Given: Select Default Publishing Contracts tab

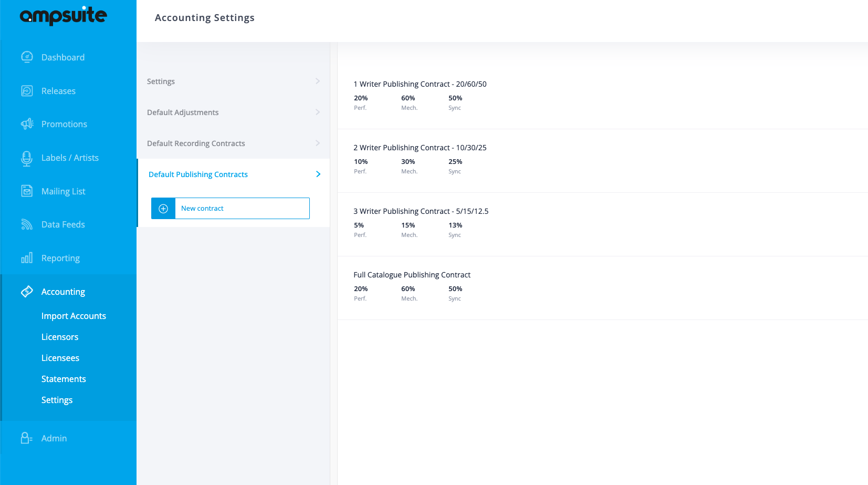Looking at the screenshot, I should (x=233, y=174).
